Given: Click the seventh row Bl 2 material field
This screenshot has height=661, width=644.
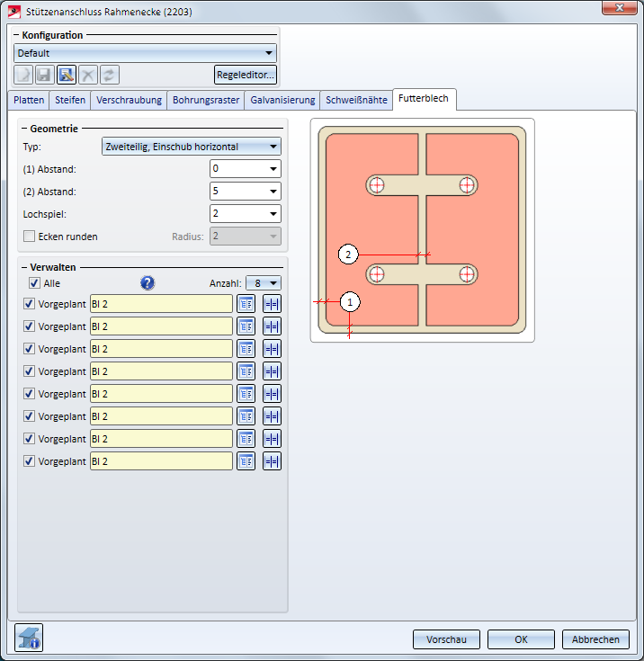Looking at the screenshot, I should [x=161, y=439].
